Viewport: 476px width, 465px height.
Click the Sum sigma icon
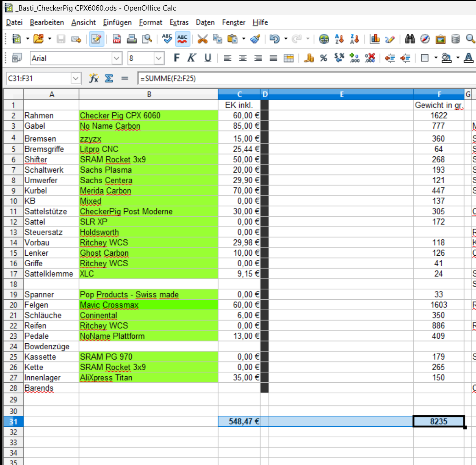coord(109,78)
